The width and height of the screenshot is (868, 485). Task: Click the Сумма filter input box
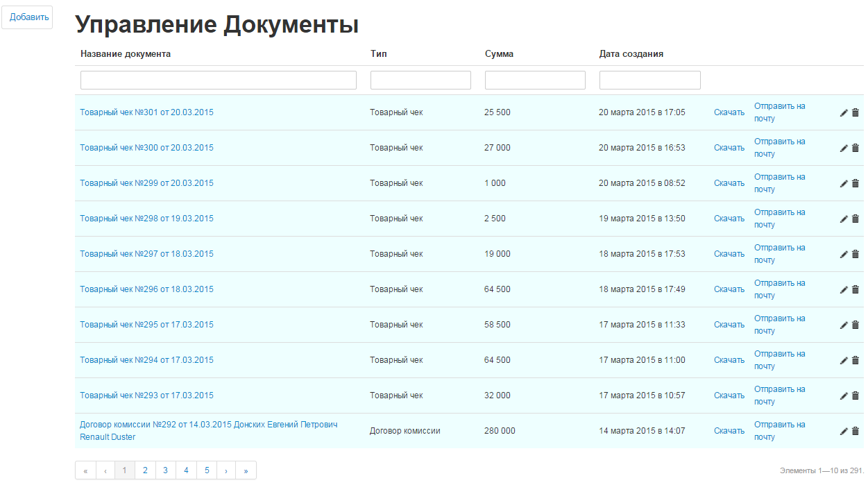[x=535, y=80]
